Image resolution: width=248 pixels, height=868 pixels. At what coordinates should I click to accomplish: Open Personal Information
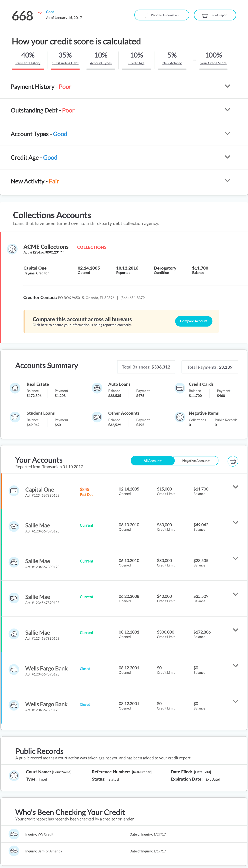click(161, 15)
